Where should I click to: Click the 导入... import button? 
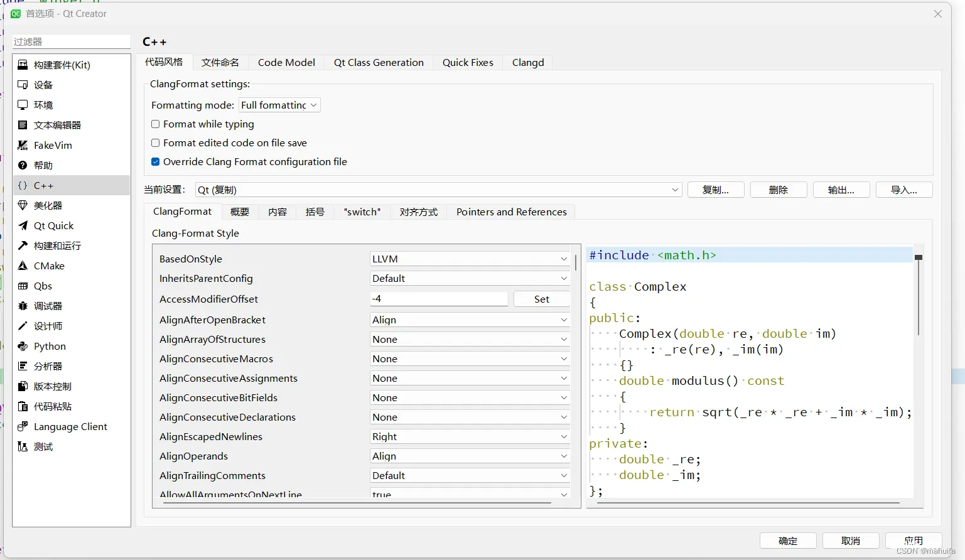pos(904,190)
